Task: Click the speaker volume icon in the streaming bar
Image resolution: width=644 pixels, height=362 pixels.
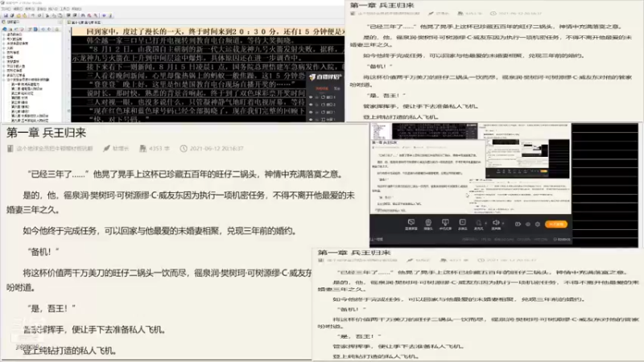Action: click(496, 223)
